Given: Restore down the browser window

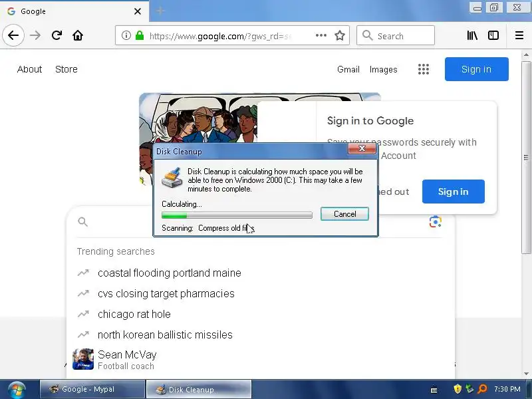Looking at the screenshot, I should [x=494, y=7].
